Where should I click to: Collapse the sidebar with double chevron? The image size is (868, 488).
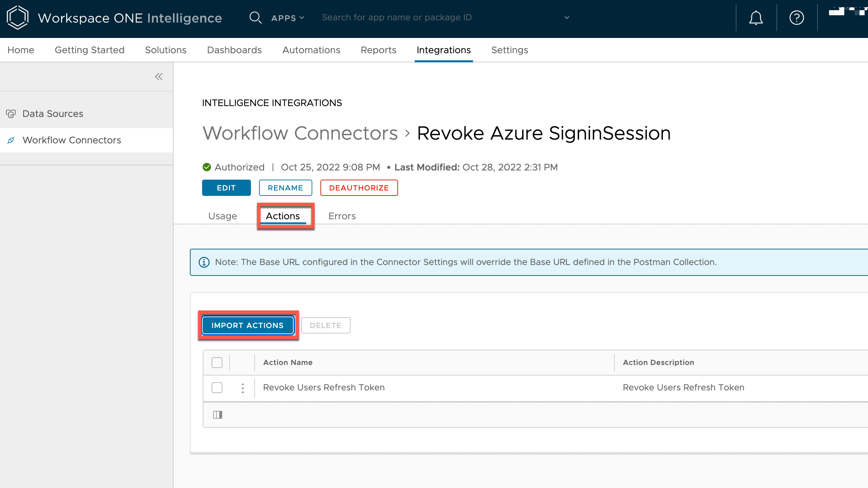tap(159, 77)
